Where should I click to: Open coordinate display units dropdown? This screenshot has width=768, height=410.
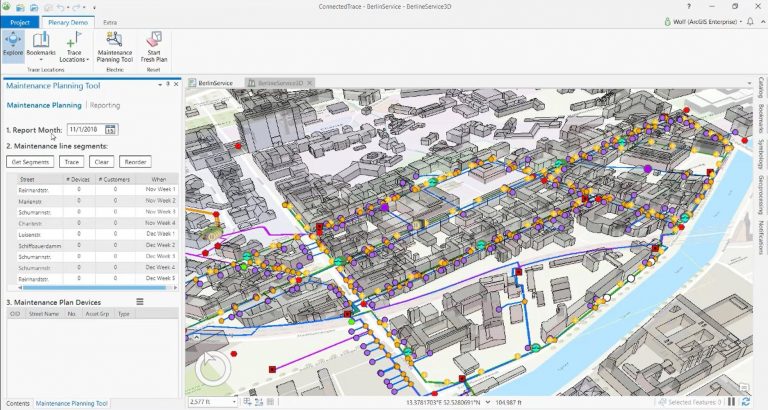point(487,402)
